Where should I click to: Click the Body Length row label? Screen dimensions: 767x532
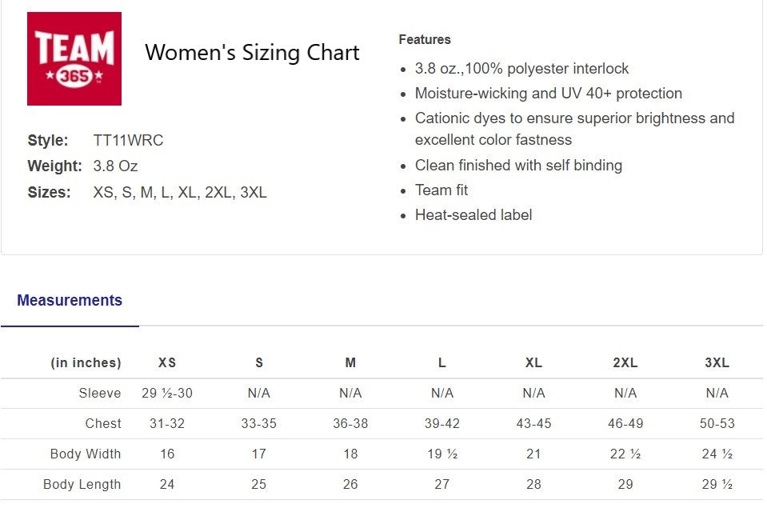(x=82, y=484)
